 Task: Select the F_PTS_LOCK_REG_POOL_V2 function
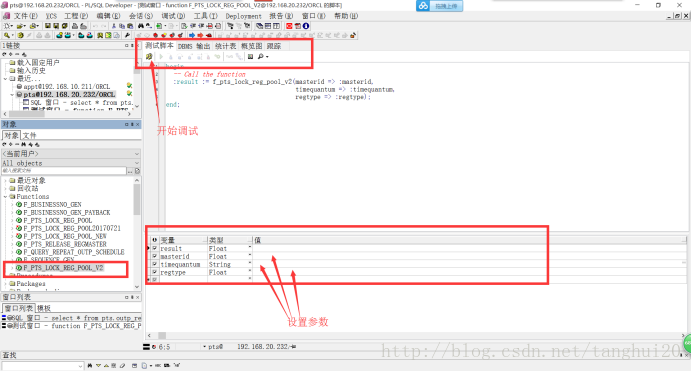click(x=63, y=268)
